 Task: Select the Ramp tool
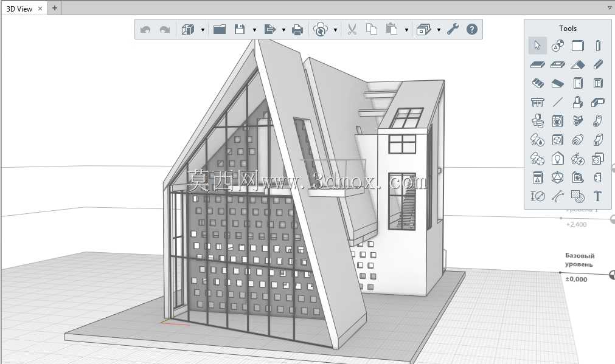click(x=557, y=83)
